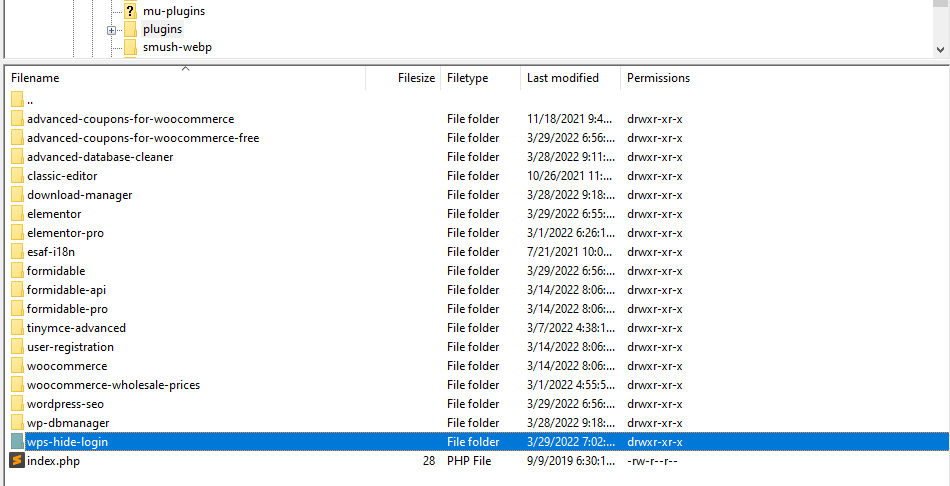
Task: Click 7/21/2021 date of esaf-i18n
Action: point(570,251)
